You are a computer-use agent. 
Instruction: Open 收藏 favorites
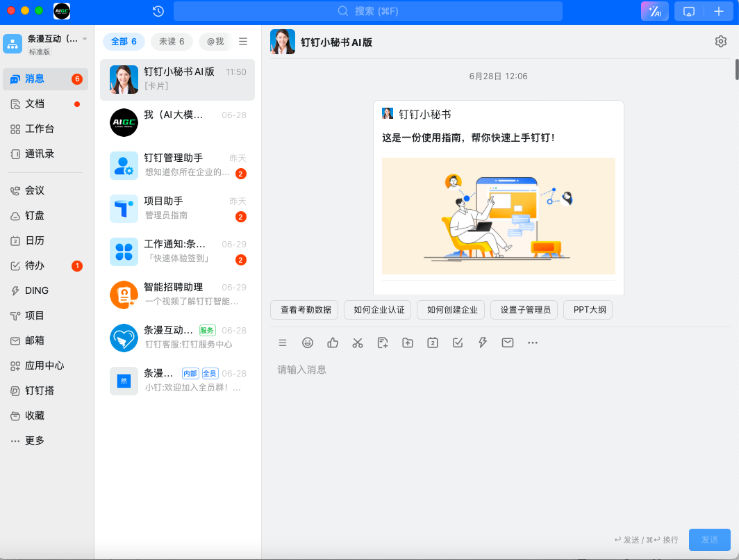tap(45, 415)
